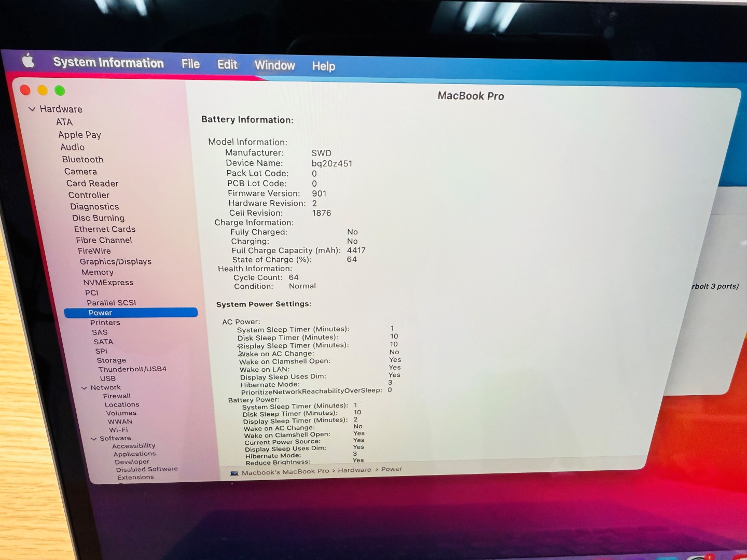
Task: Select SAS in the sidebar
Action: [100, 332]
